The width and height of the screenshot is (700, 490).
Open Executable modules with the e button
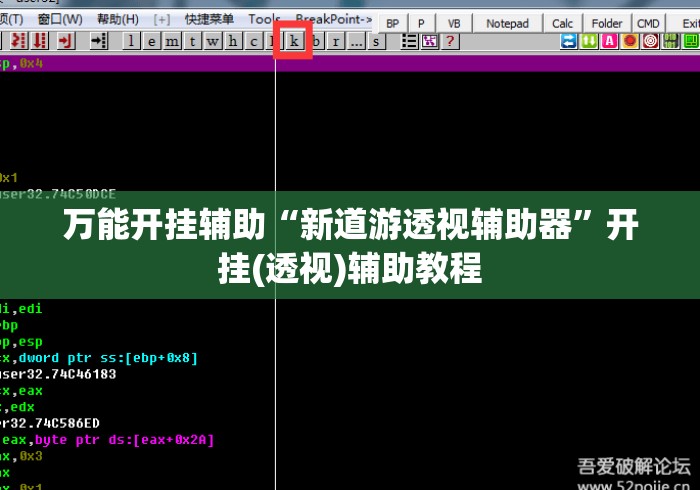152,42
